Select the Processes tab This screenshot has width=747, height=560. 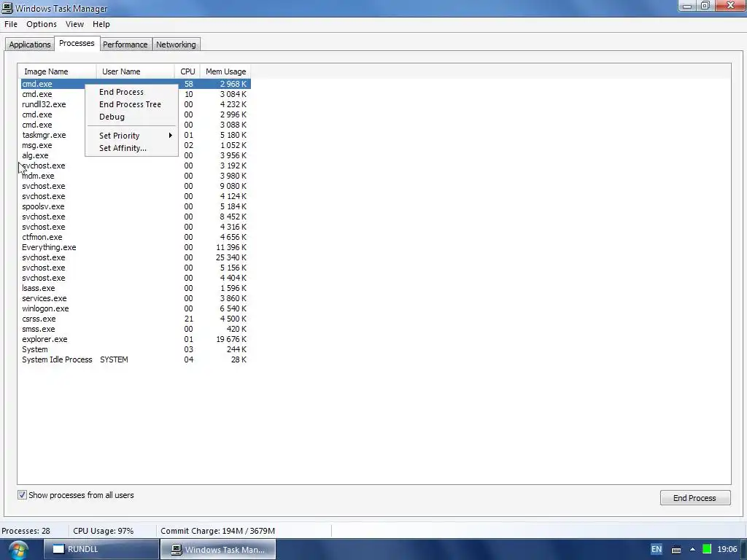[77, 43]
